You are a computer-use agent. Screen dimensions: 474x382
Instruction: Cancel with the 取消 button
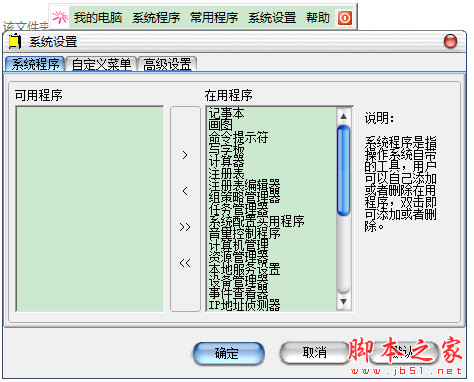pos(315,352)
